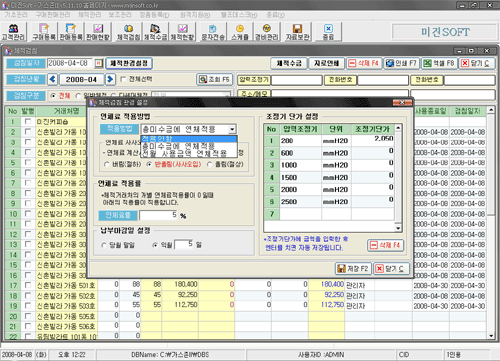
Task: Click the 미진SOFT logo banner
Action: coord(445,32)
